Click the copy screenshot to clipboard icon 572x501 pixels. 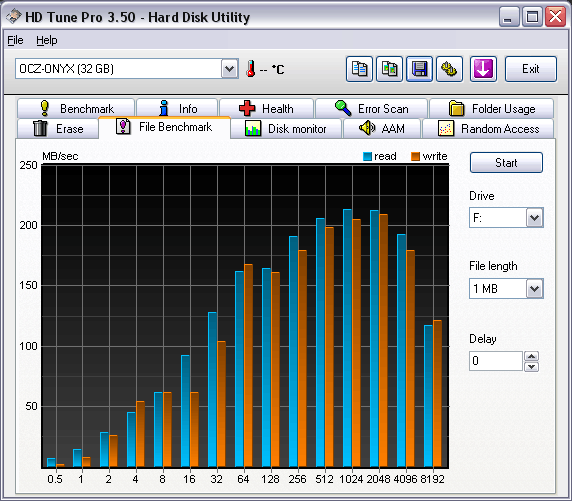389,69
